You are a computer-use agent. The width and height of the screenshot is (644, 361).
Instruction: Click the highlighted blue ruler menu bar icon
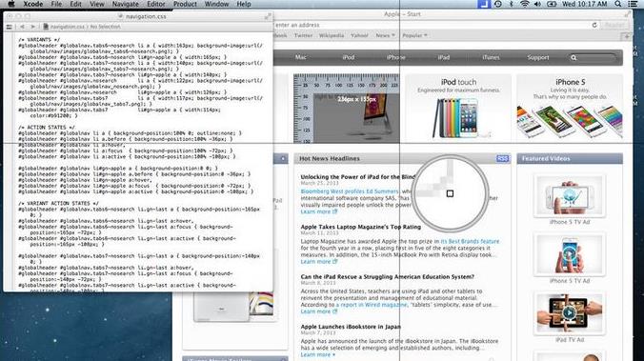click(484, 4)
